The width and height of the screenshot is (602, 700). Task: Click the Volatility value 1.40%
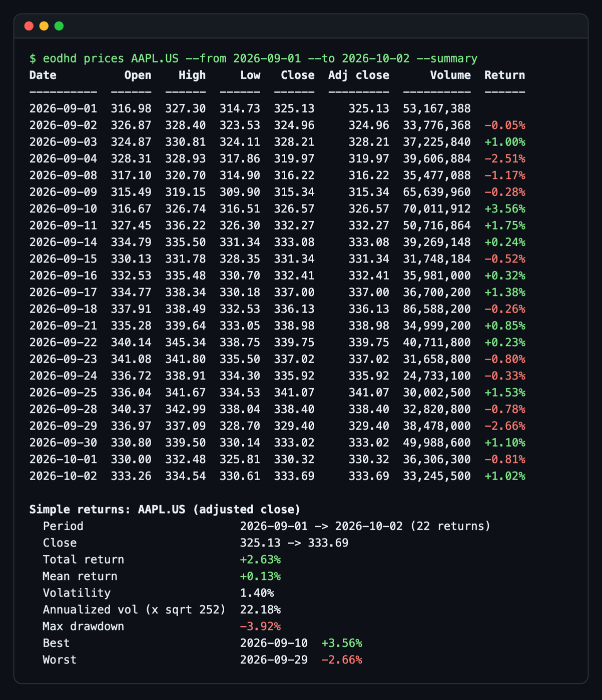257,593
